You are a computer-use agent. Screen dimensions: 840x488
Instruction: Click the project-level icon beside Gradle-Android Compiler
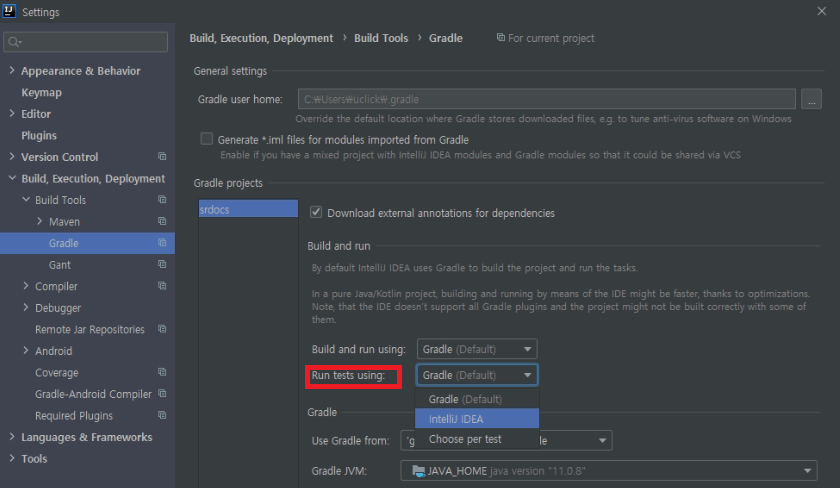click(162, 394)
